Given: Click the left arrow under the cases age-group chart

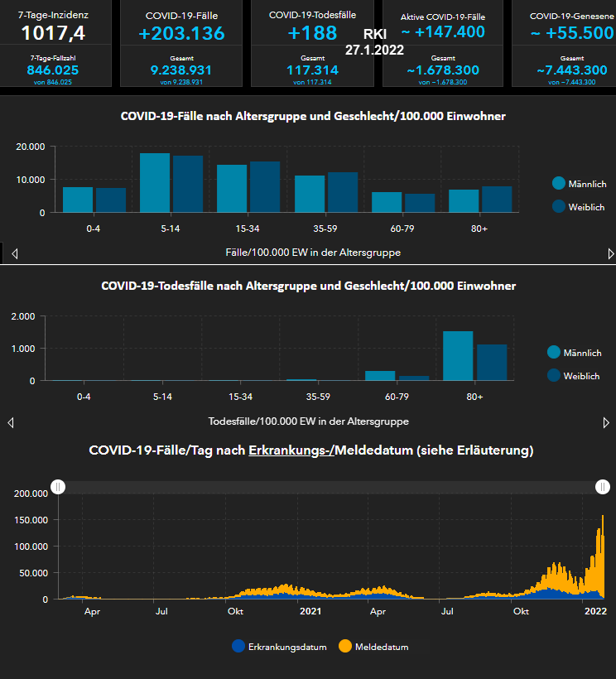Looking at the screenshot, I should click(x=14, y=253).
